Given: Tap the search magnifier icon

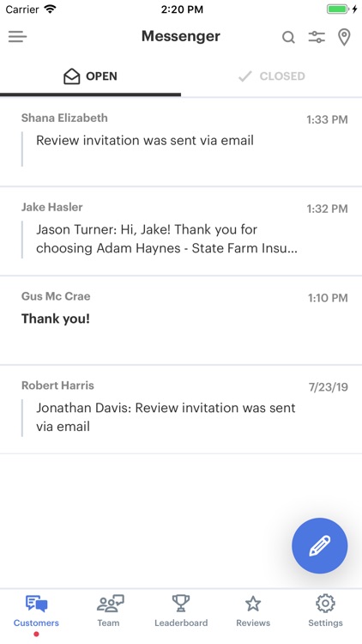Looking at the screenshot, I should click(x=288, y=38).
